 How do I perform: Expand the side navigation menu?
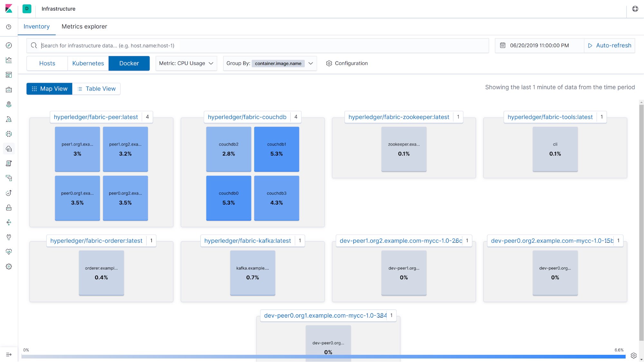click(x=9, y=355)
